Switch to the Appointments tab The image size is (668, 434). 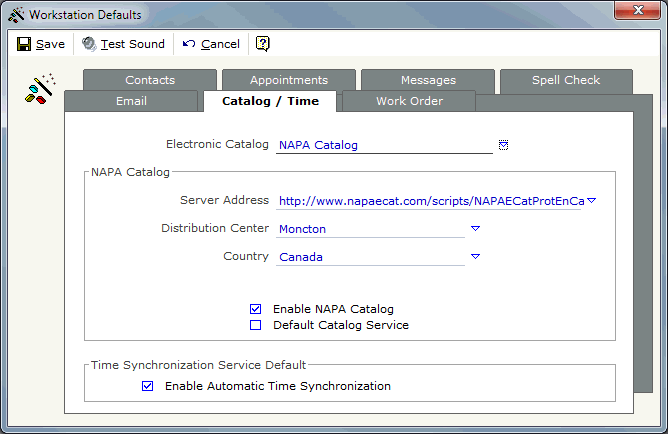click(x=289, y=80)
